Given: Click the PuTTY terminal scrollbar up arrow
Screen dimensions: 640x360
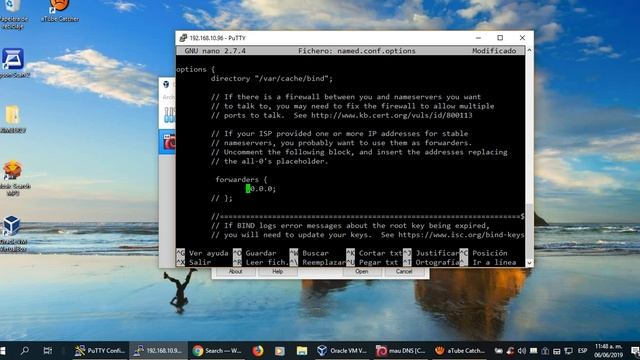Looking at the screenshot, I should coord(529,50).
